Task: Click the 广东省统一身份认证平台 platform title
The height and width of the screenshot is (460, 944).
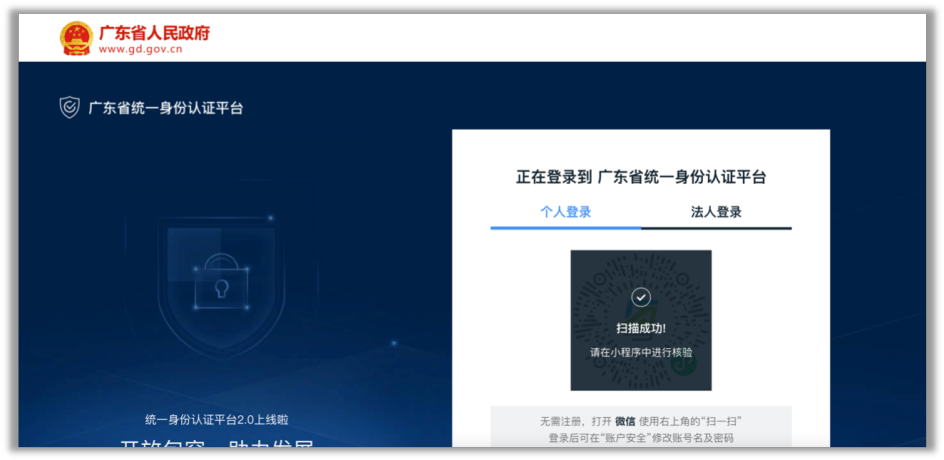Action: point(166,108)
